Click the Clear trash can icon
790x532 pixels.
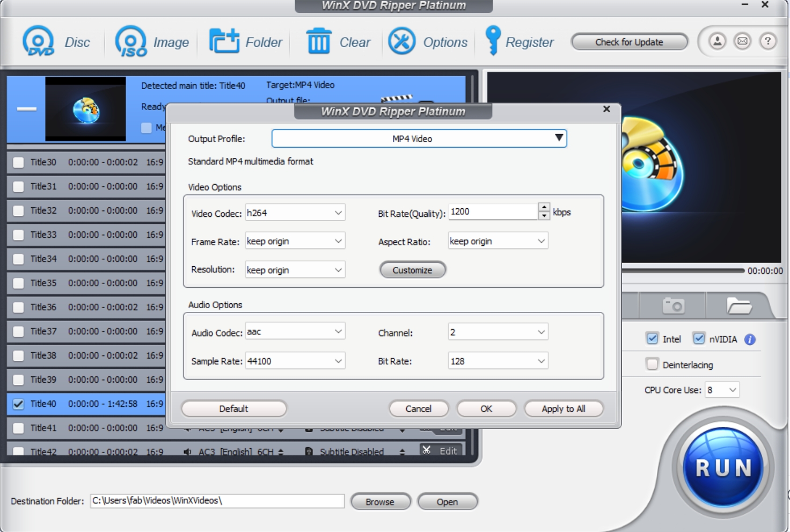pyautogui.click(x=318, y=41)
